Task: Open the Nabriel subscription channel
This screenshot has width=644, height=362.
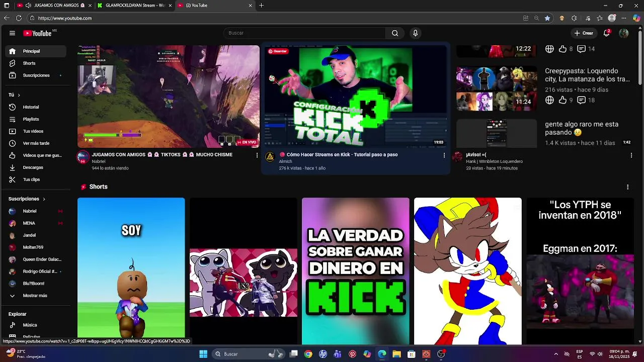Action: click(x=35, y=211)
